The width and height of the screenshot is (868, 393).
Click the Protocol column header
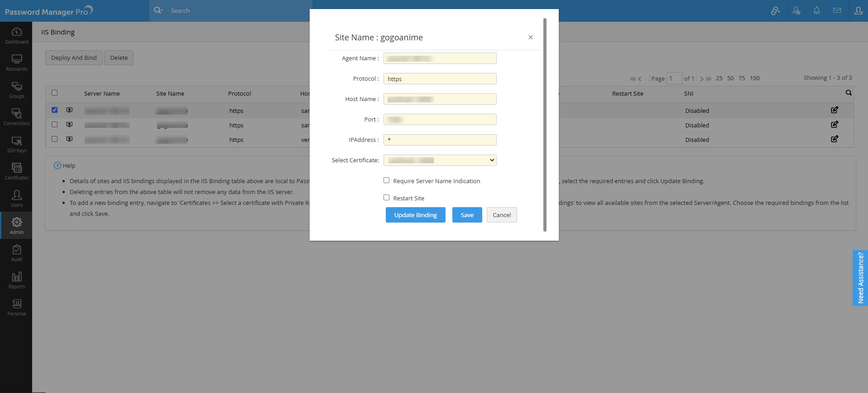240,93
